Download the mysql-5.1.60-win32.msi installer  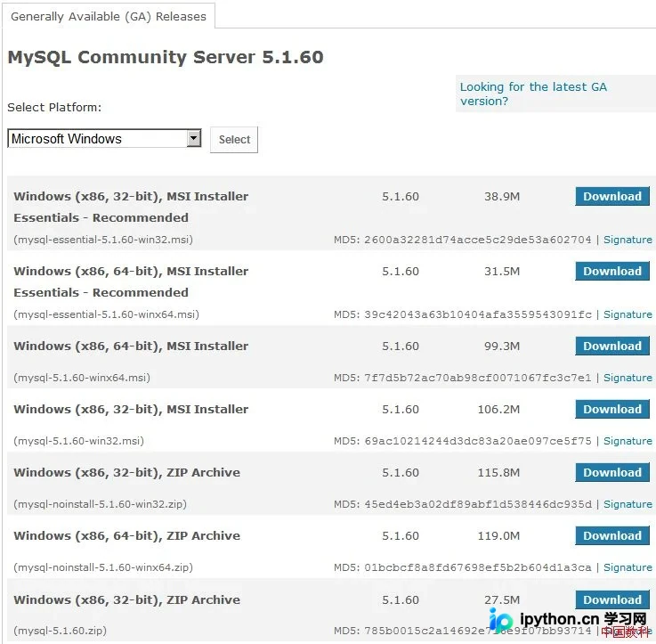click(x=612, y=410)
